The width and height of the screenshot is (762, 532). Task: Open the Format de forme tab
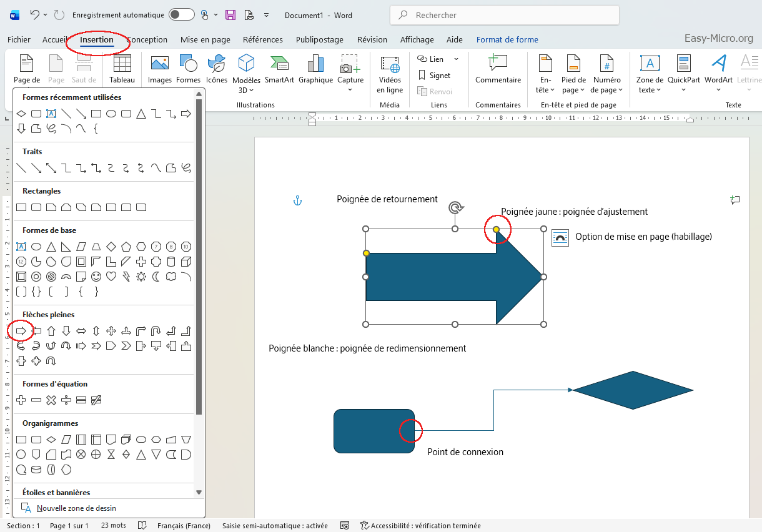(507, 39)
